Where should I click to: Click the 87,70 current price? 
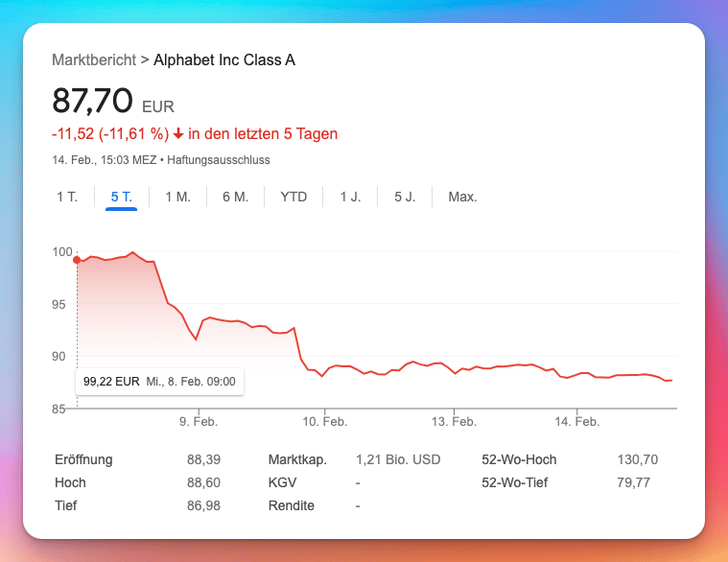(x=92, y=101)
